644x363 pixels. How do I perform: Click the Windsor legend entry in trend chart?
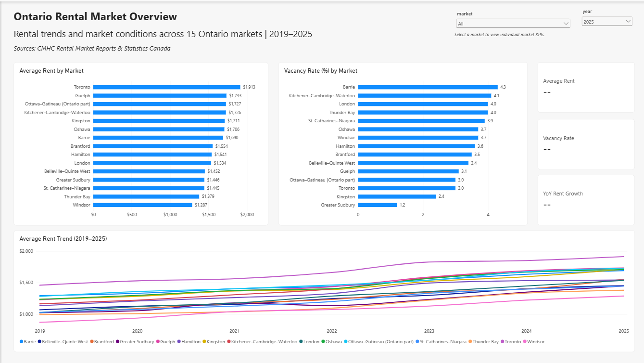[534, 342]
